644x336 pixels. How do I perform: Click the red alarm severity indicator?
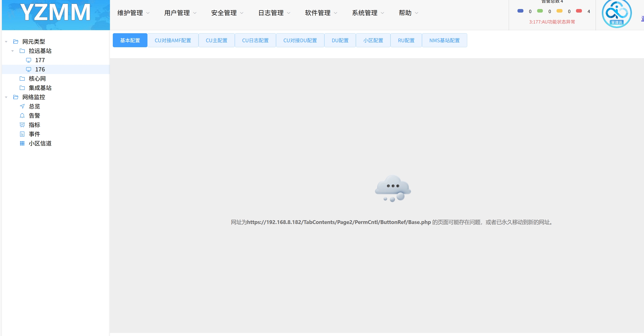pyautogui.click(x=579, y=11)
